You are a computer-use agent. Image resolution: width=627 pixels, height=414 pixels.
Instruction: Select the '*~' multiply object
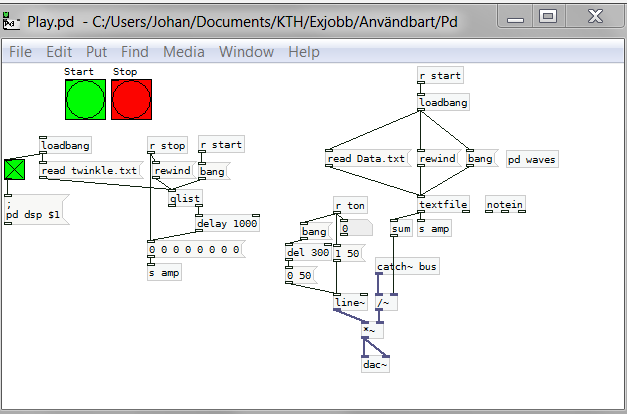coord(372,330)
